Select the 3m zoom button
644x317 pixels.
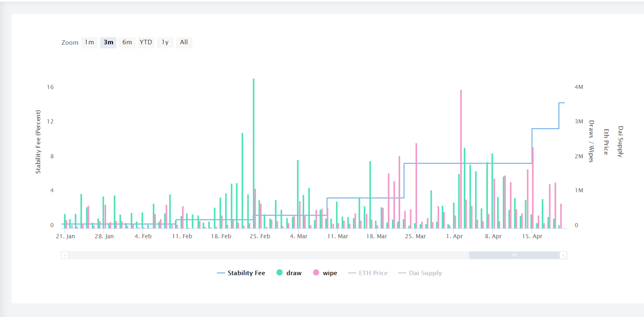pos(108,42)
